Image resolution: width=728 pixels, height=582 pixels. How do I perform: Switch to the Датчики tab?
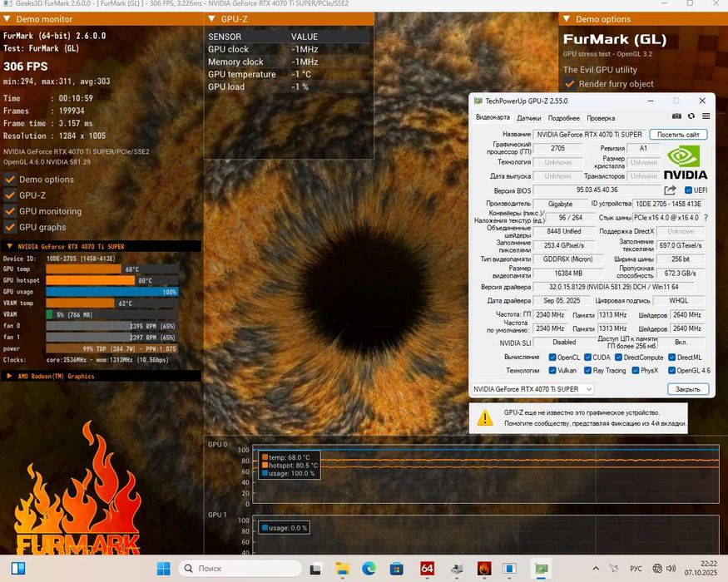528,118
